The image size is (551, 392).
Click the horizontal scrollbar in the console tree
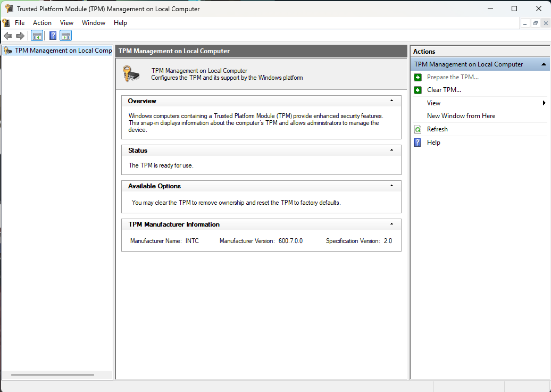click(52, 375)
